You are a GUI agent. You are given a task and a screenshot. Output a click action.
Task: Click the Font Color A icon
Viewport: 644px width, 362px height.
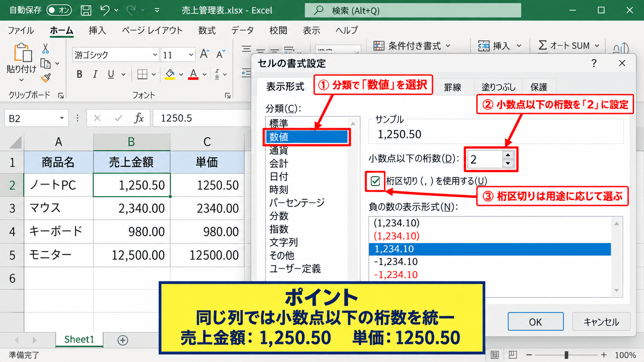click(193, 74)
